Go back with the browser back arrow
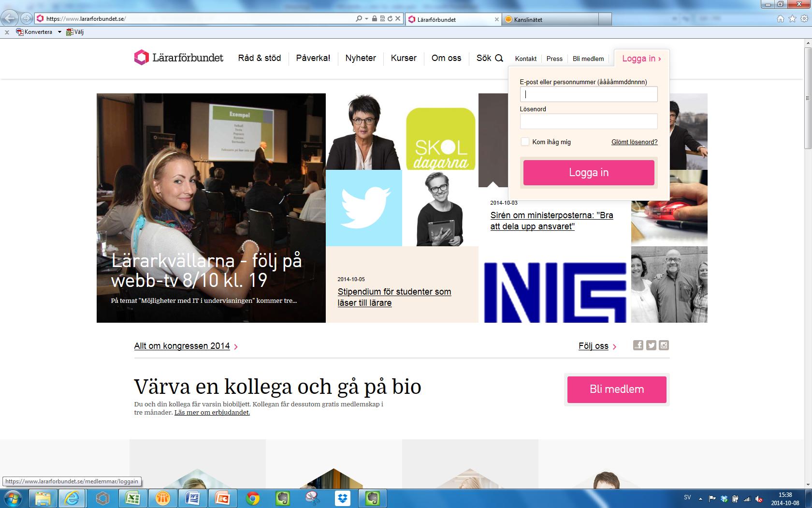This screenshot has width=812, height=508. [x=10, y=19]
